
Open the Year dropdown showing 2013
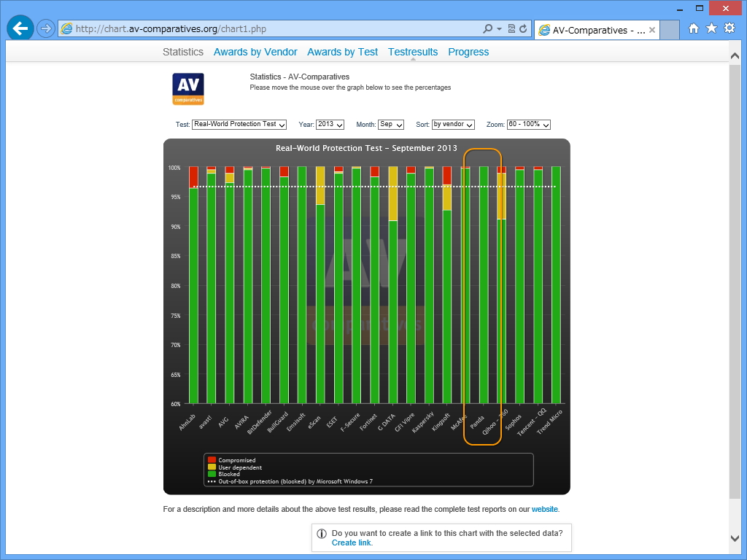click(330, 124)
